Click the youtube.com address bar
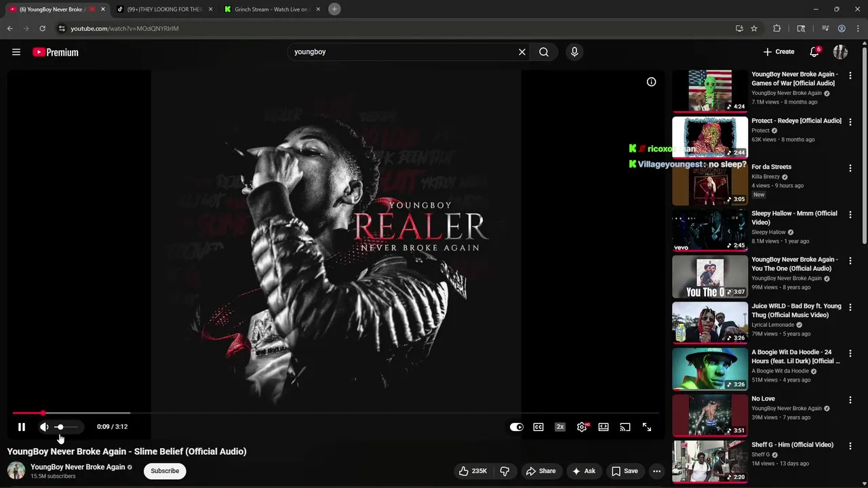 pyautogui.click(x=393, y=28)
